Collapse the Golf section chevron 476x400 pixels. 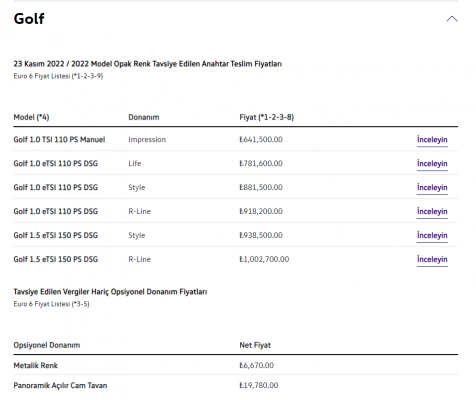452,19
